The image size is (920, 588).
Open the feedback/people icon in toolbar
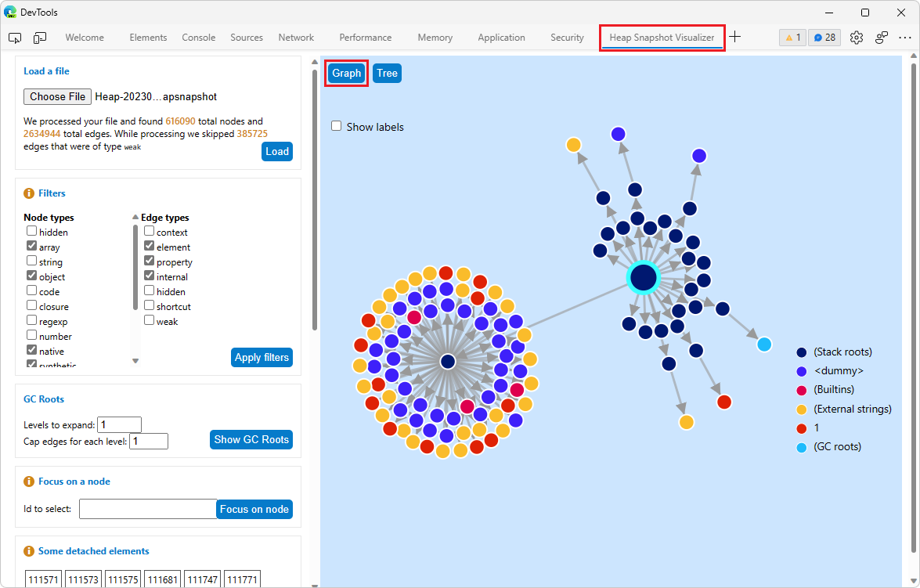coord(882,38)
